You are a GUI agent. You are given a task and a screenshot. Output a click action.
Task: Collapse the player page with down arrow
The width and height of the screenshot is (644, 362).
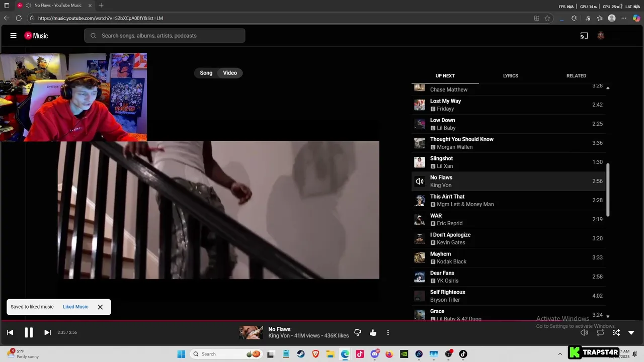tap(631, 332)
